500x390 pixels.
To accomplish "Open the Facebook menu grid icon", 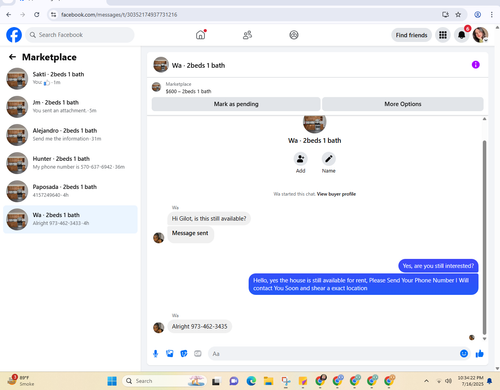I will [x=443, y=35].
